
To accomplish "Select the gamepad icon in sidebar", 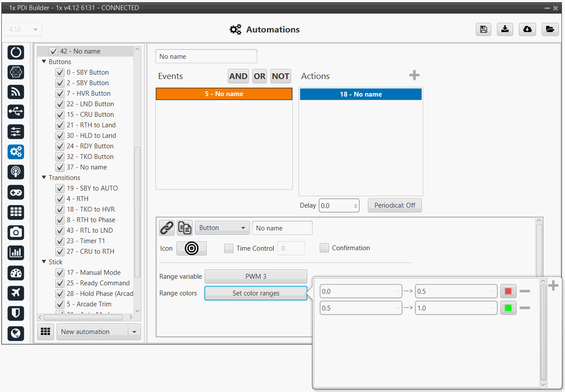I will tap(16, 192).
